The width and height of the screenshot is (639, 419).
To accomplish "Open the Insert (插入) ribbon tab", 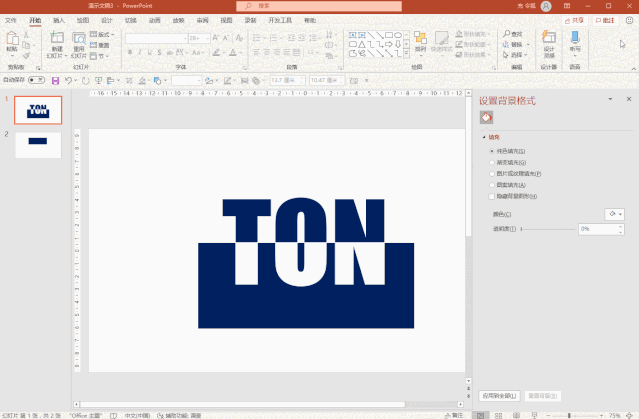I will [x=59, y=20].
